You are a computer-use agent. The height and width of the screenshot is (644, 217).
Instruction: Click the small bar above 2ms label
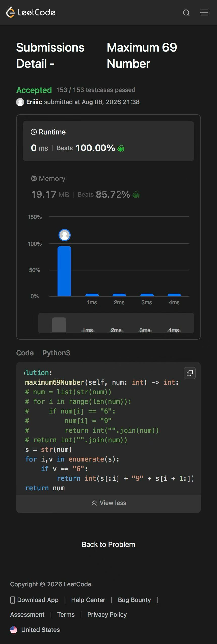click(119, 295)
